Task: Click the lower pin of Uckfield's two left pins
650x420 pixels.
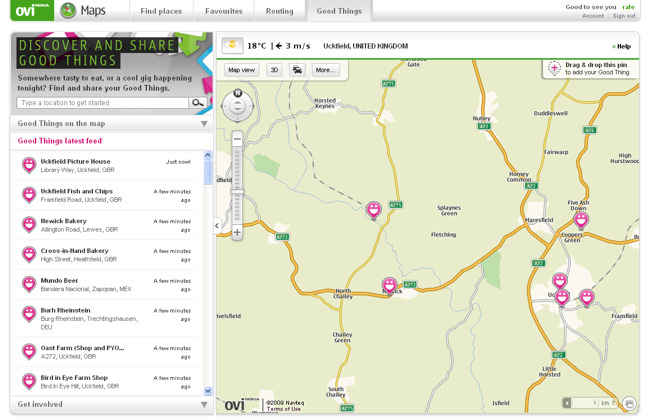Action: (x=562, y=298)
